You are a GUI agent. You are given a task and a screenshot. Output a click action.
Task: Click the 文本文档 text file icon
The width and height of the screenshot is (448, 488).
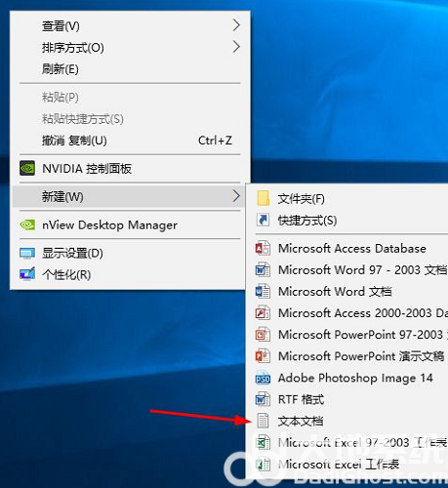pyautogui.click(x=263, y=421)
